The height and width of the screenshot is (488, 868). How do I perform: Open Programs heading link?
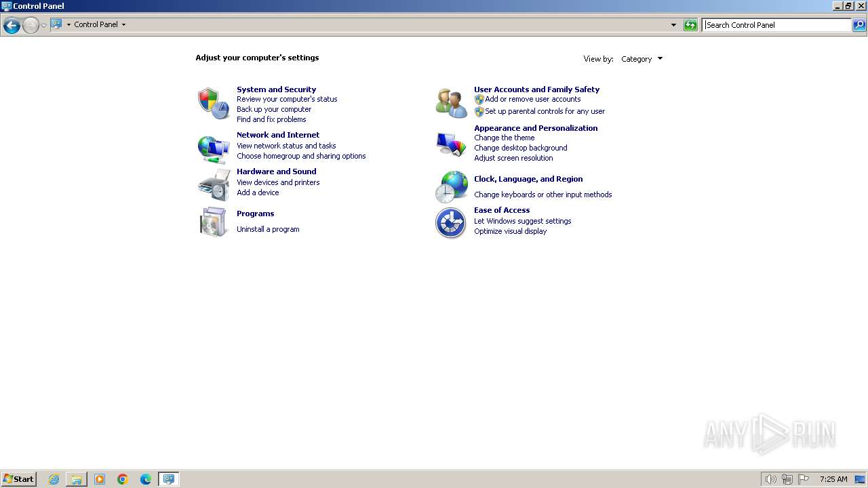(x=256, y=213)
